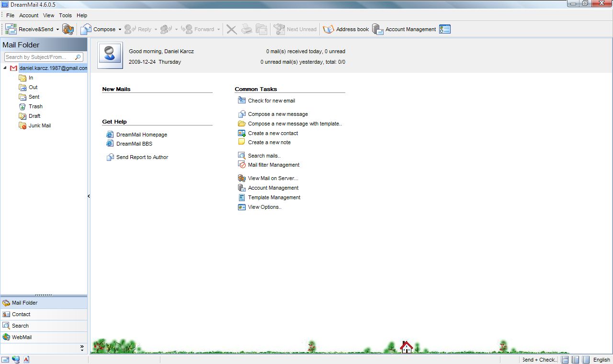
Task: Open the Help menu
Action: pyautogui.click(x=82, y=15)
